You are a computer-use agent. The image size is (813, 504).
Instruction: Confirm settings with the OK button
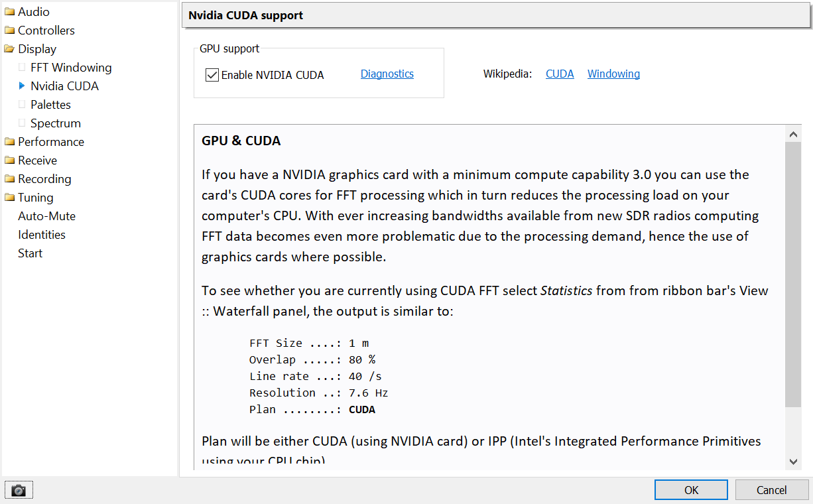pyautogui.click(x=691, y=490)
